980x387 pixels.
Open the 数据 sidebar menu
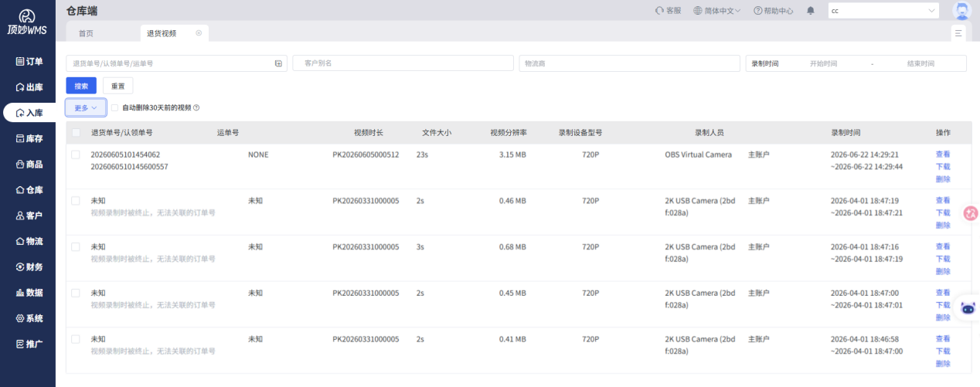click(x=29, y=293)
